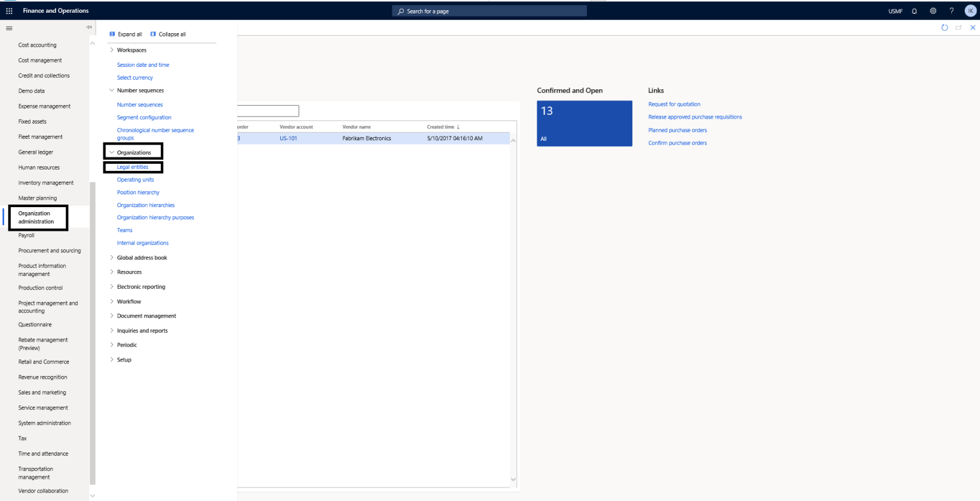Open the notifications bell icon

click(x=914, y=10)
